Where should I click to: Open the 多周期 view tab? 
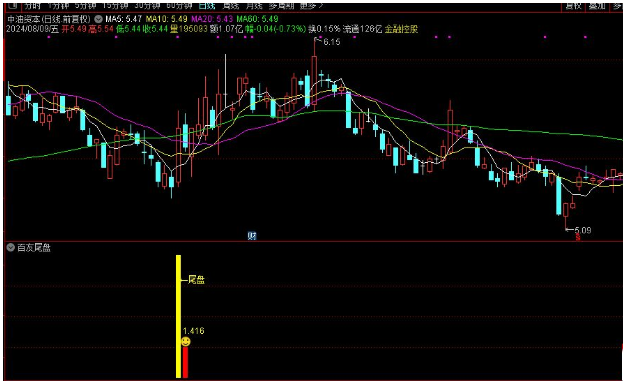pos(281,6)
